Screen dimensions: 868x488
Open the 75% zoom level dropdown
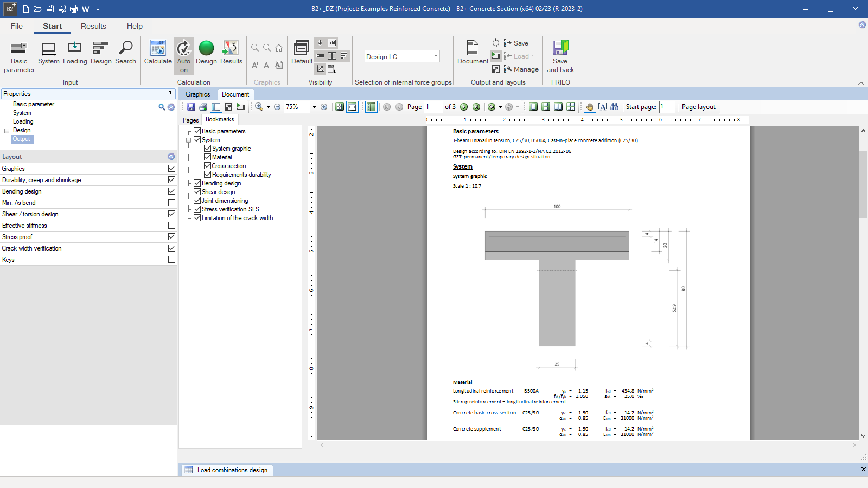pos(314,107)
